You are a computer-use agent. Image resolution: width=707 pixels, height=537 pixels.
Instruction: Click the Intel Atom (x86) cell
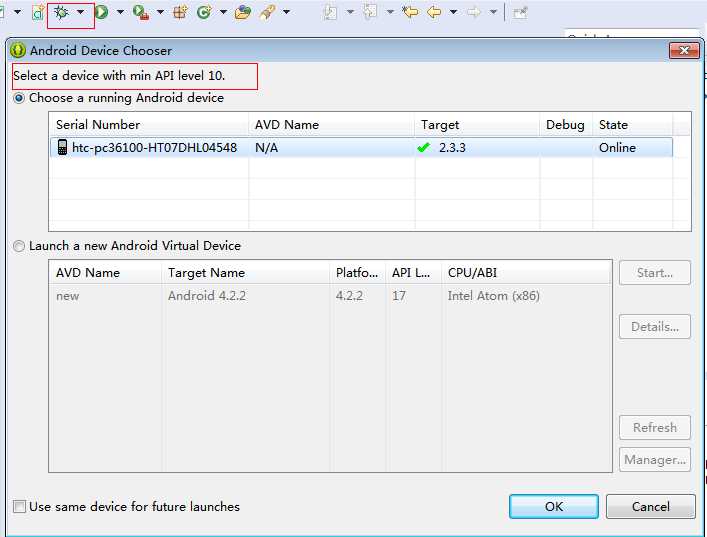click(x=493, y=296)
